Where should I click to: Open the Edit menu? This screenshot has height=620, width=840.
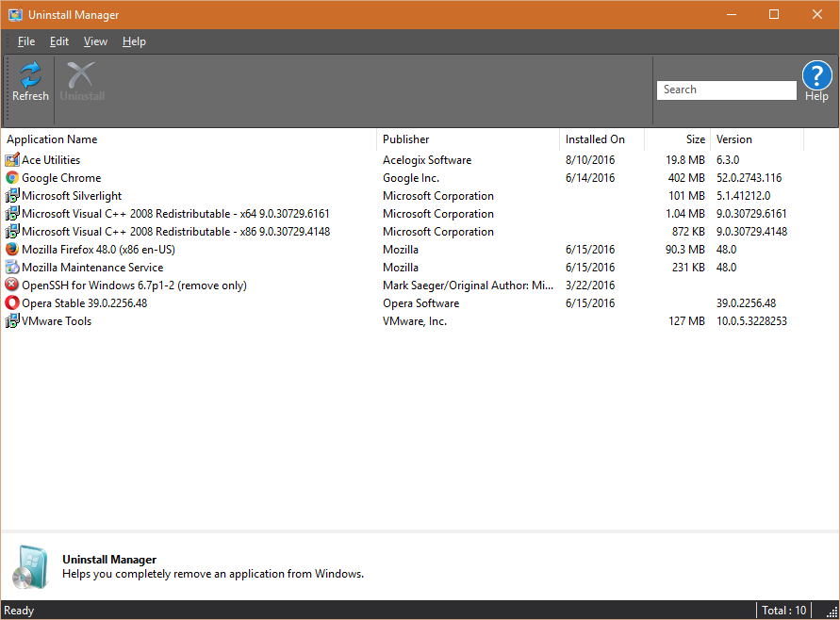58,41
